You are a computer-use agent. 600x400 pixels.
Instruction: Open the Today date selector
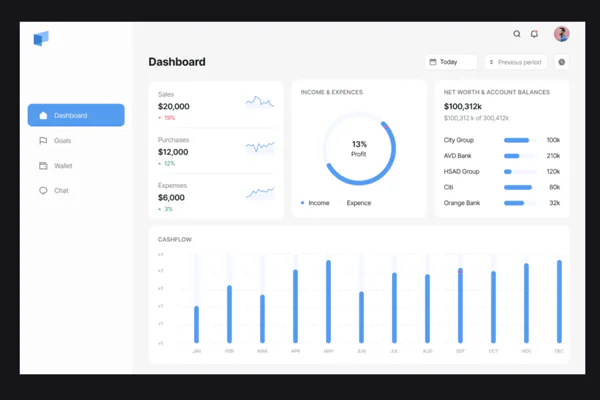coord(451,62)
